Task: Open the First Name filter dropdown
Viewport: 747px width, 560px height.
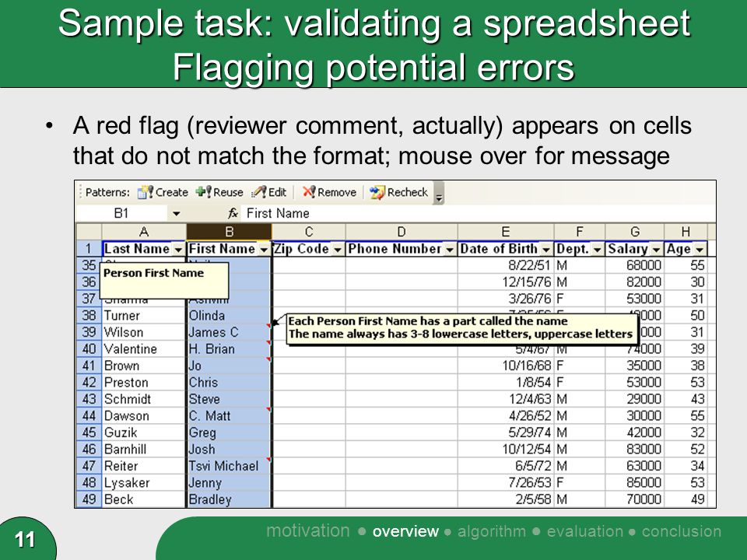Action: (x=264, y=250)
